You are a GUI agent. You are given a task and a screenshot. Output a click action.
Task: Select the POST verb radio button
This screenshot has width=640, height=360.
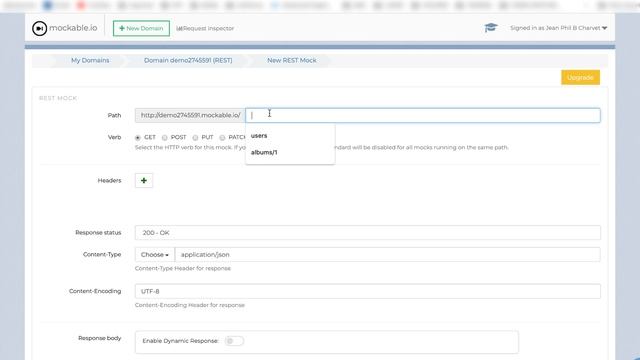click(x=164, y=138)
